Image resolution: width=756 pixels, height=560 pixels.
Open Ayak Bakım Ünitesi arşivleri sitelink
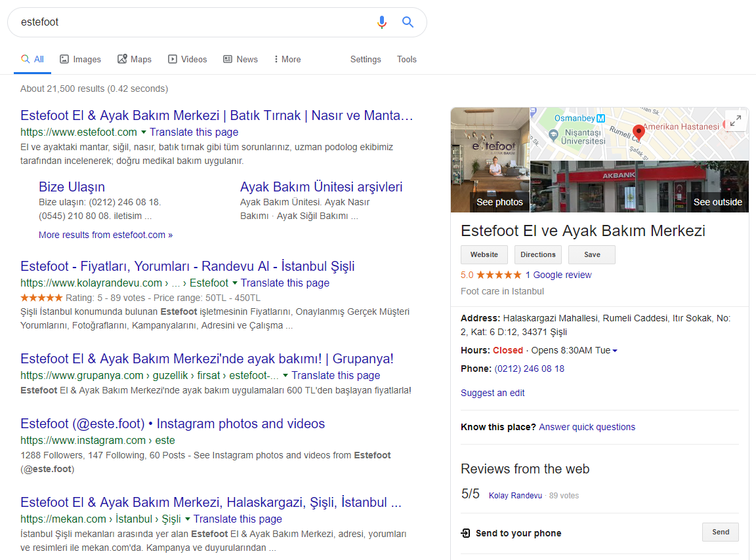point(321,187)
